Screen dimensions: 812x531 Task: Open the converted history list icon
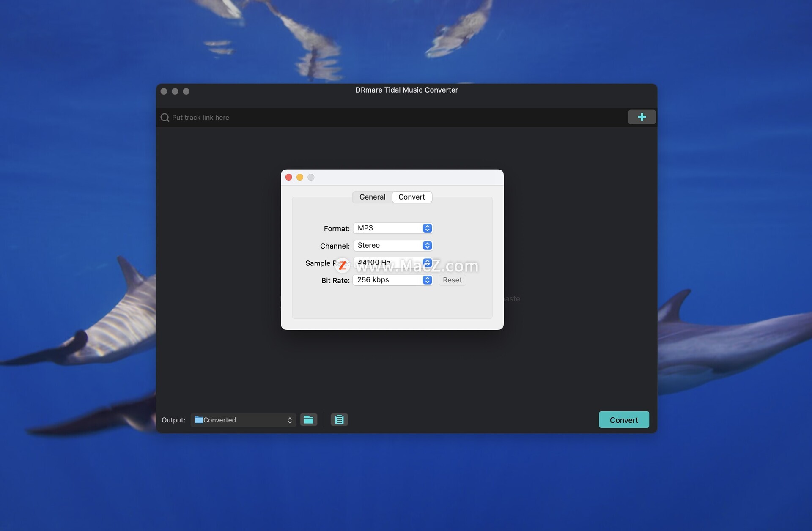pyautogui.click(x=339, y=419)
